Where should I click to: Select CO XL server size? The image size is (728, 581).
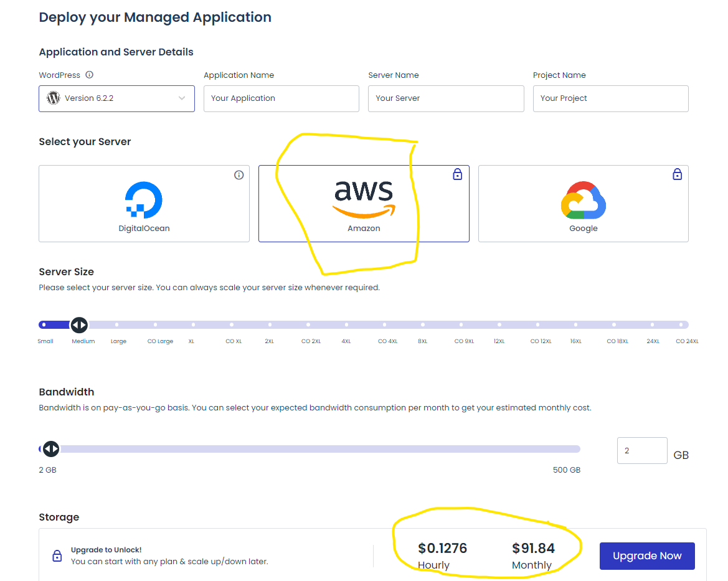tap(232, 324)
